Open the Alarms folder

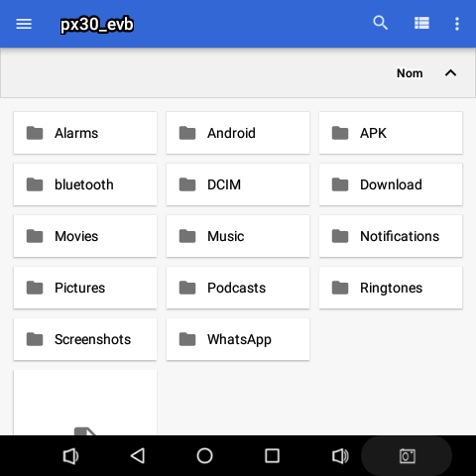click(x=85, y=133)
